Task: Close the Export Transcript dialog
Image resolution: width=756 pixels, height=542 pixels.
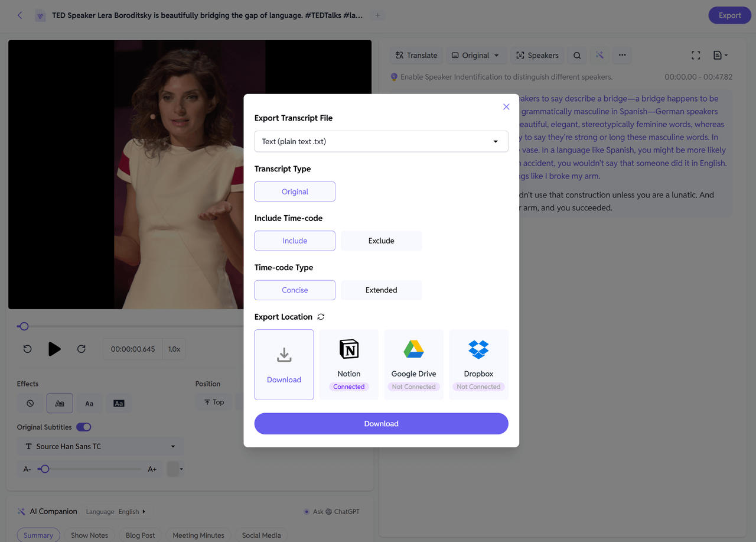Action: (x=506, y=107)
